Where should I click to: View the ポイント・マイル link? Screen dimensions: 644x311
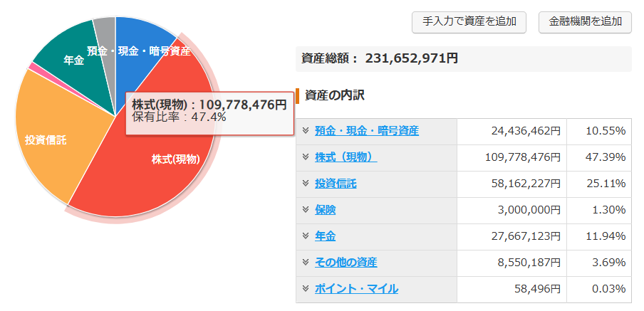tap(356, 289)
